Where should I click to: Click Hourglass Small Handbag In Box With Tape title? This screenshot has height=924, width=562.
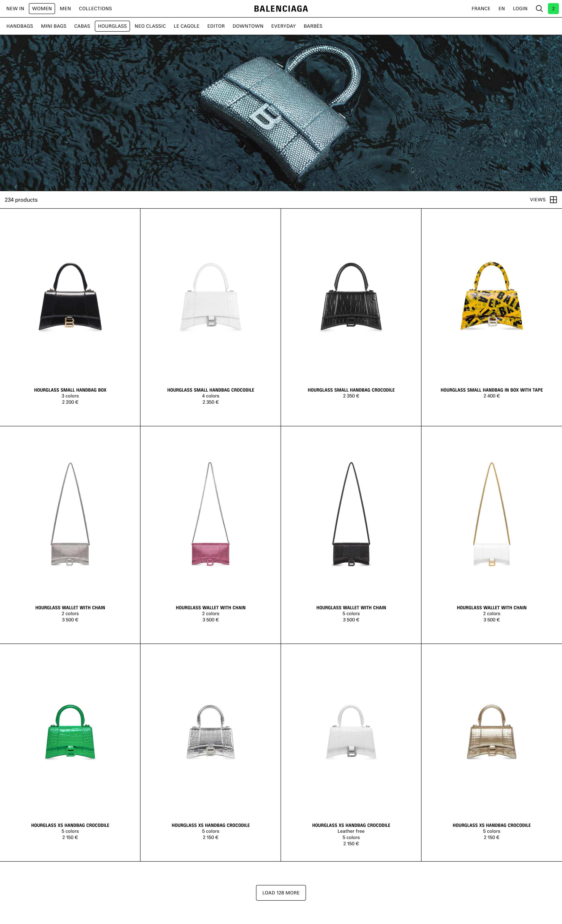point(492,390)
